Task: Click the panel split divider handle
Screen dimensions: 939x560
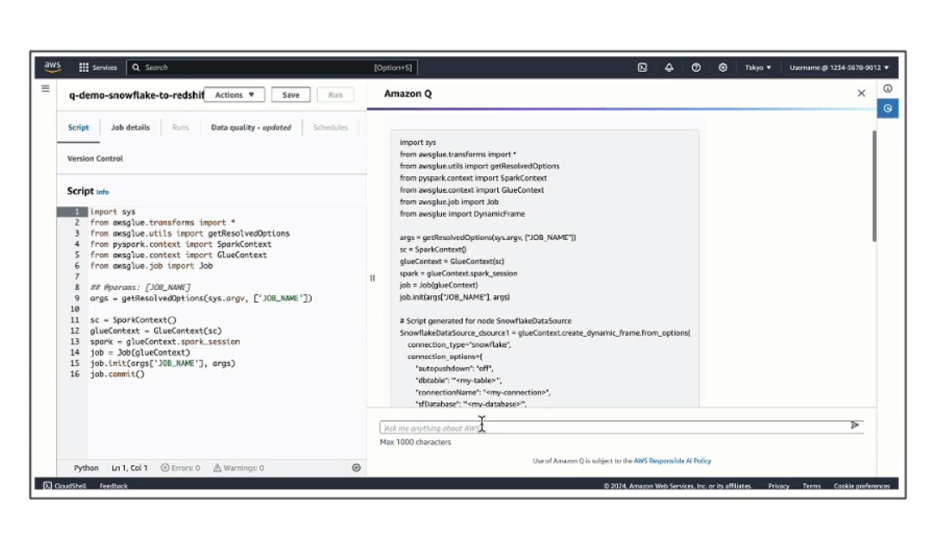Action: tap(372, 277)
